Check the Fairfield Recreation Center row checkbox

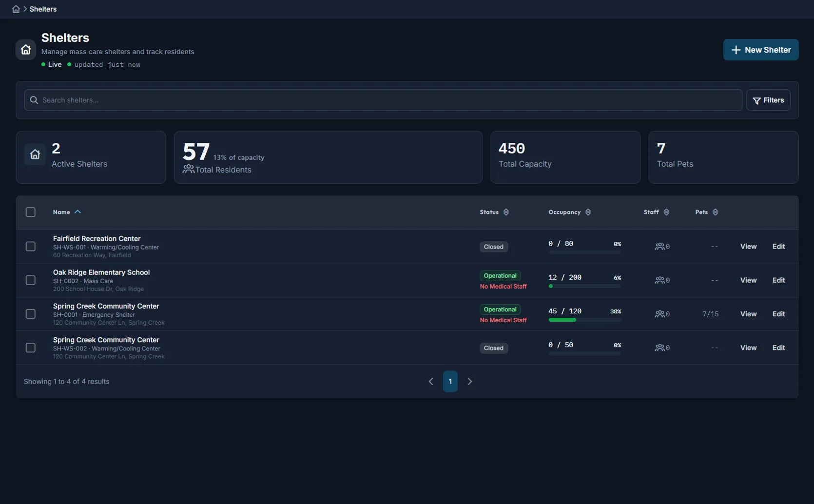tap(31, 247)
